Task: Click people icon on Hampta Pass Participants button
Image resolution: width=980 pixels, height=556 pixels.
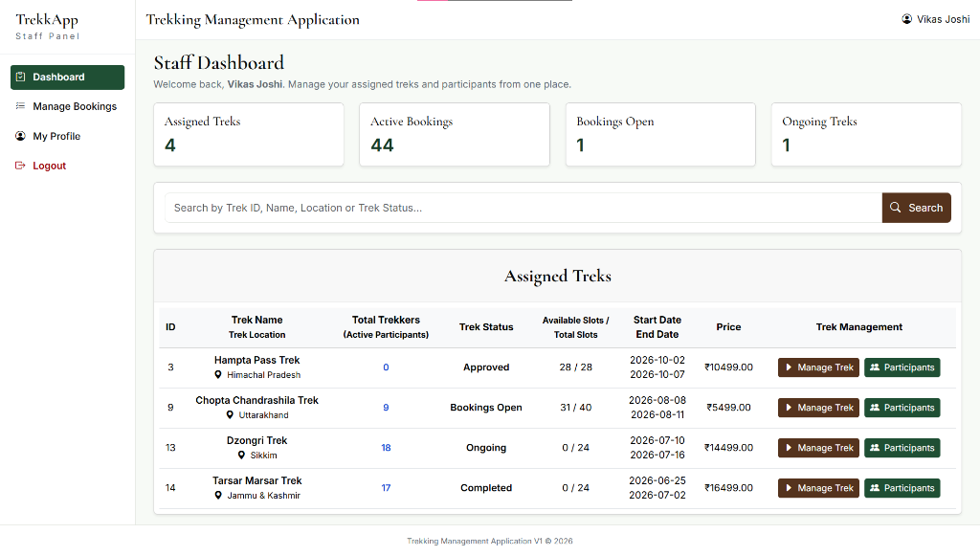Action: click(875, 367)
